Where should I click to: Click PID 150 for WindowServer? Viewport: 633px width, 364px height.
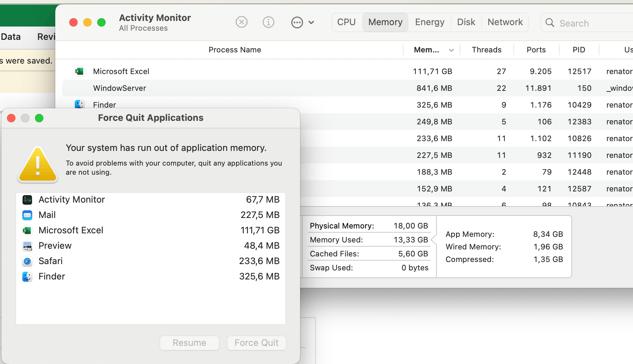(x=584, y=88)
